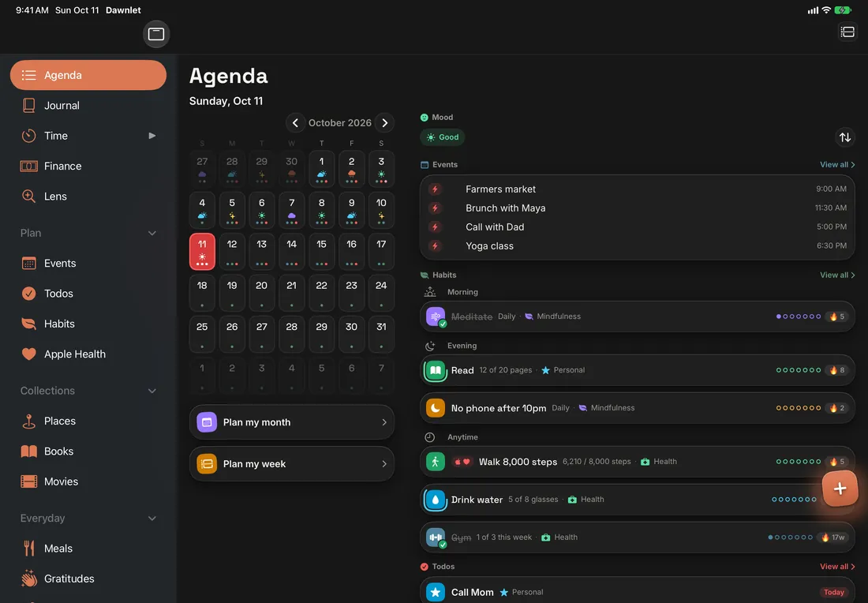This screenshot has height=603, width=868.
Task: Click the bolt icon next to Farmers market
Action: pyautogui.click(x=435, y=189)
